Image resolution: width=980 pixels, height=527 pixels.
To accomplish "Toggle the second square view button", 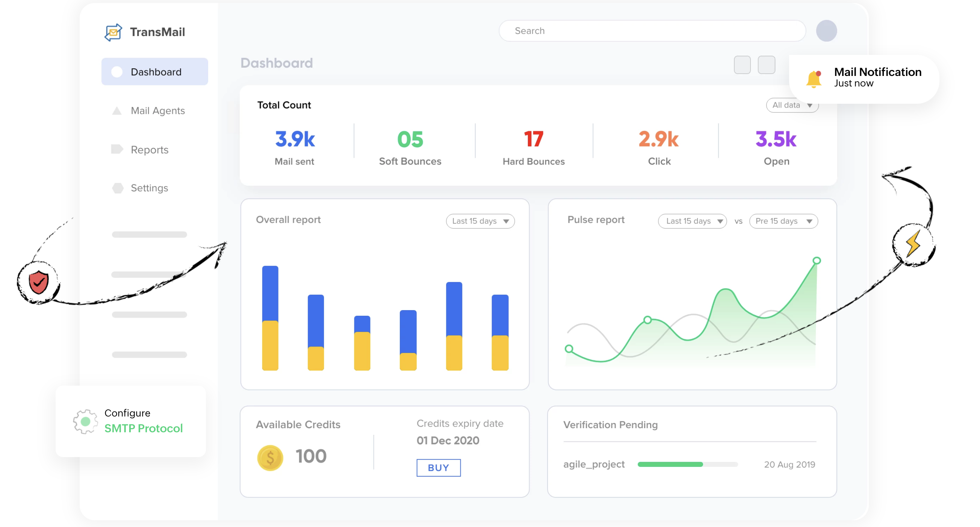I will (766, 65).
